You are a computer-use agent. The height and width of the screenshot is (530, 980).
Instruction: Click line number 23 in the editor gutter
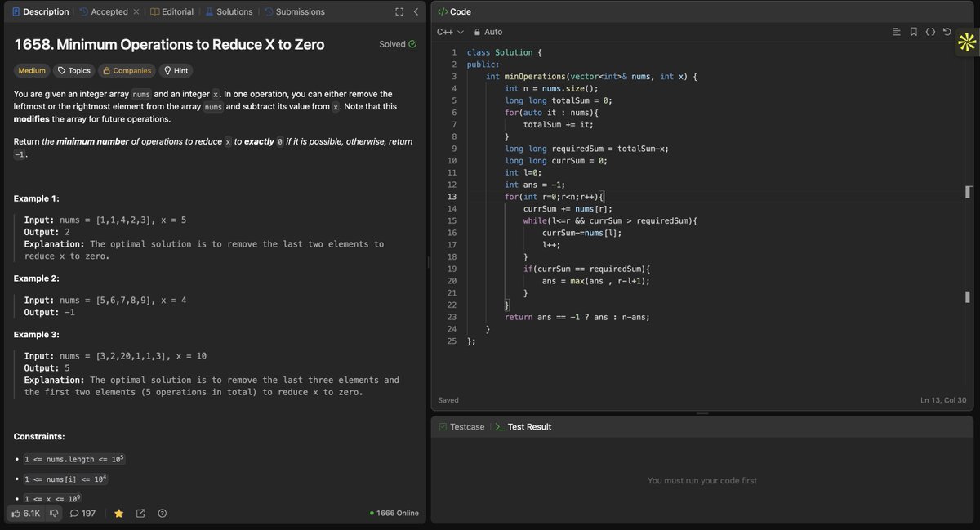(452, 317)
